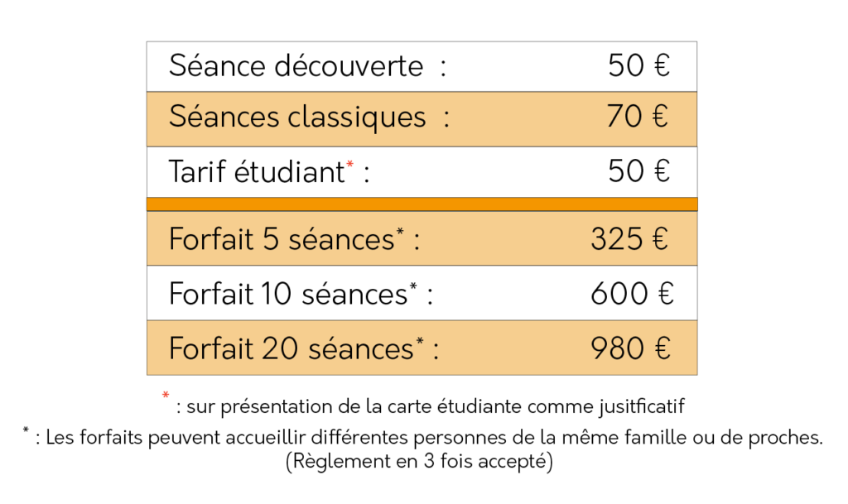Click the red asterisk in the footnote
Screen dimensions: 848x504
point(166,396)
